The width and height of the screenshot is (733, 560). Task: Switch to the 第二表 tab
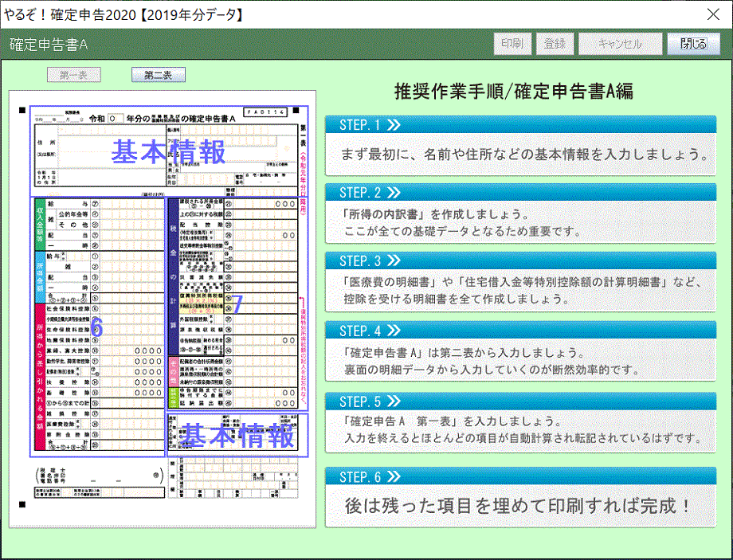pos(158,75)
